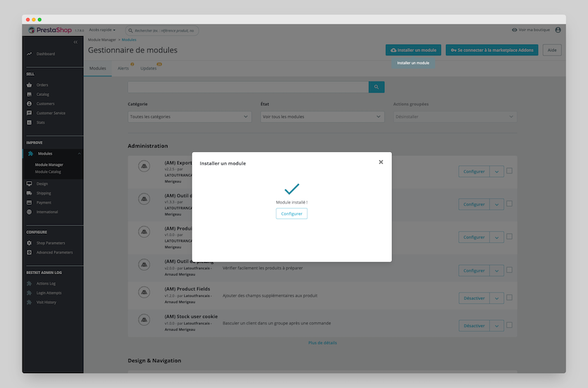Viewport: 588px width, 388px height.
Task: Click the Modules puzzle icon
Action: click(x=31, y=153)
